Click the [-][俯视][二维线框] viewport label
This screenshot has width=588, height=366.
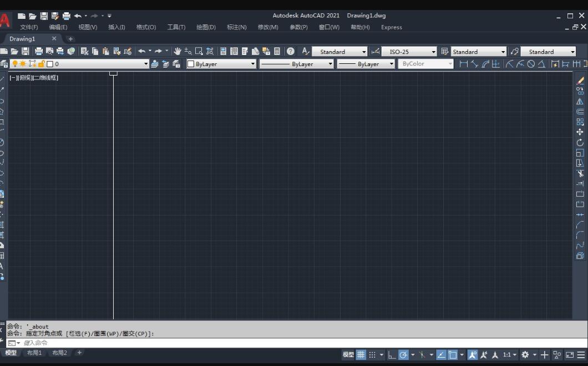(34, 78)
